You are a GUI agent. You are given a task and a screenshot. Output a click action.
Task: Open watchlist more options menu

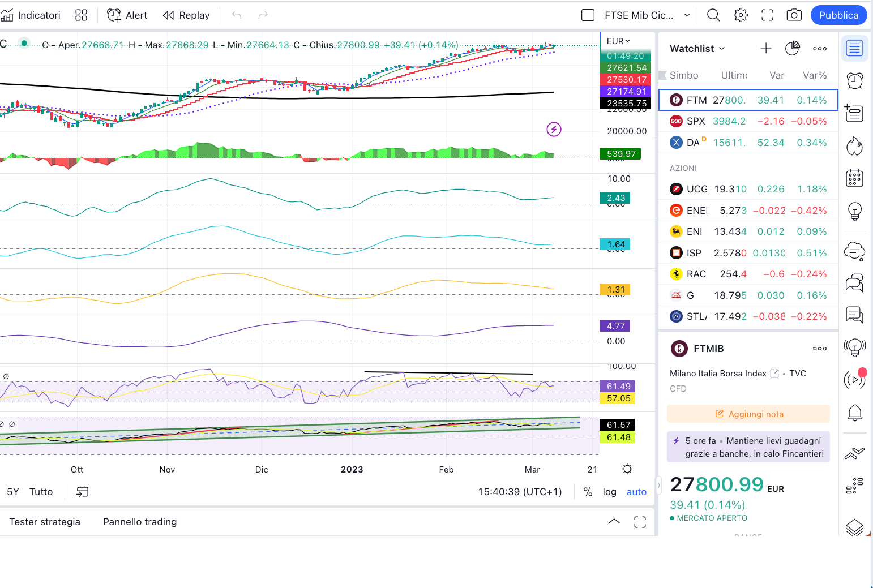(820, 49)
